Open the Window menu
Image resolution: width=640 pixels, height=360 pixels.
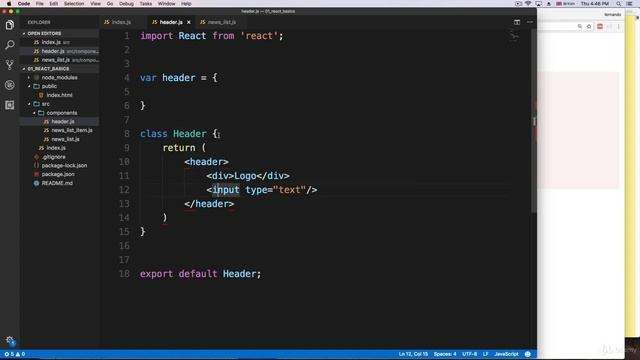[167, 4]
